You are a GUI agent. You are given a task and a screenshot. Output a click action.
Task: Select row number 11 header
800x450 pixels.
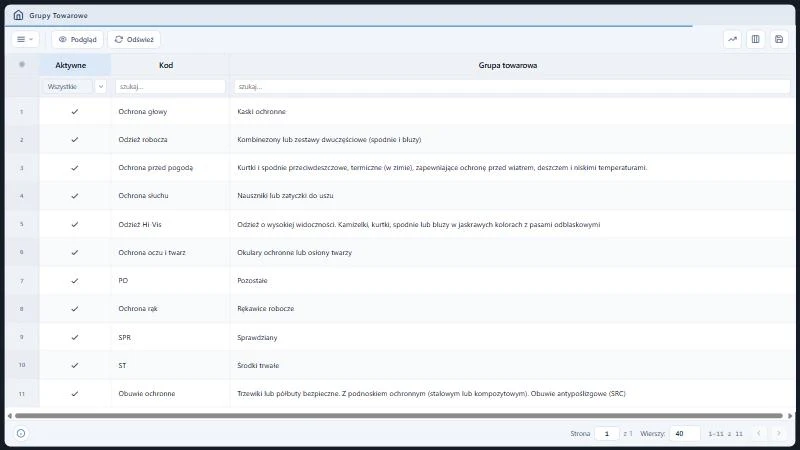tap(22, 393)
